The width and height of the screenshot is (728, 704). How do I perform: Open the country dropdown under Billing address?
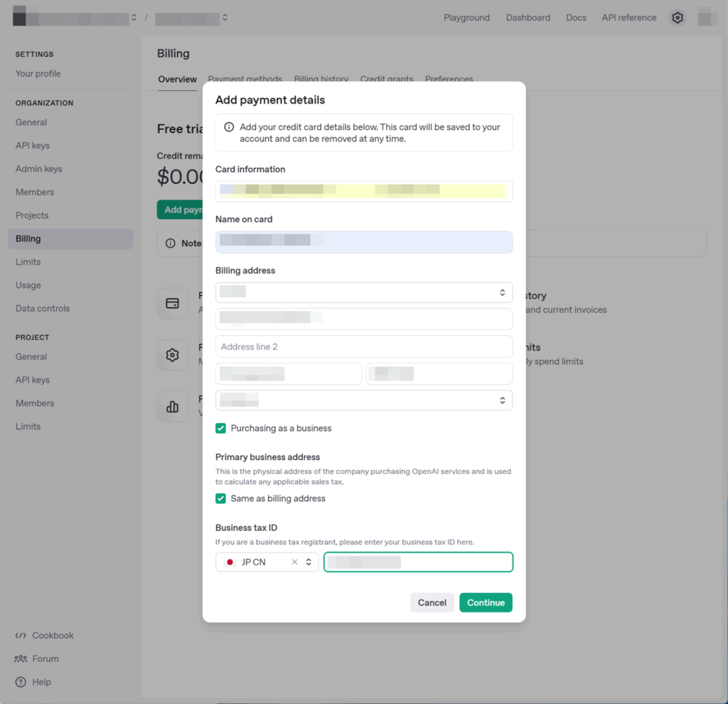coord(364,292)
